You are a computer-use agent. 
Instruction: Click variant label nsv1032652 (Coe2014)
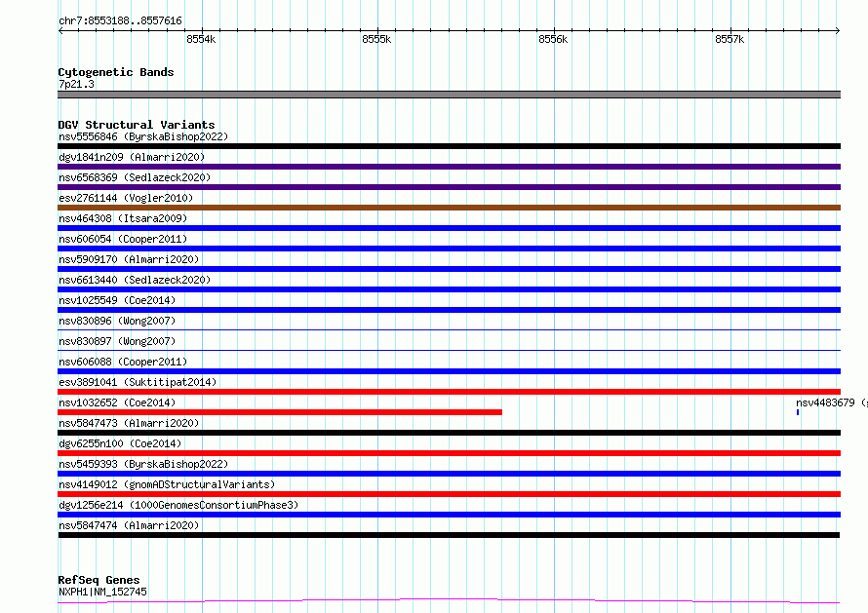click(x=117, y=402)
